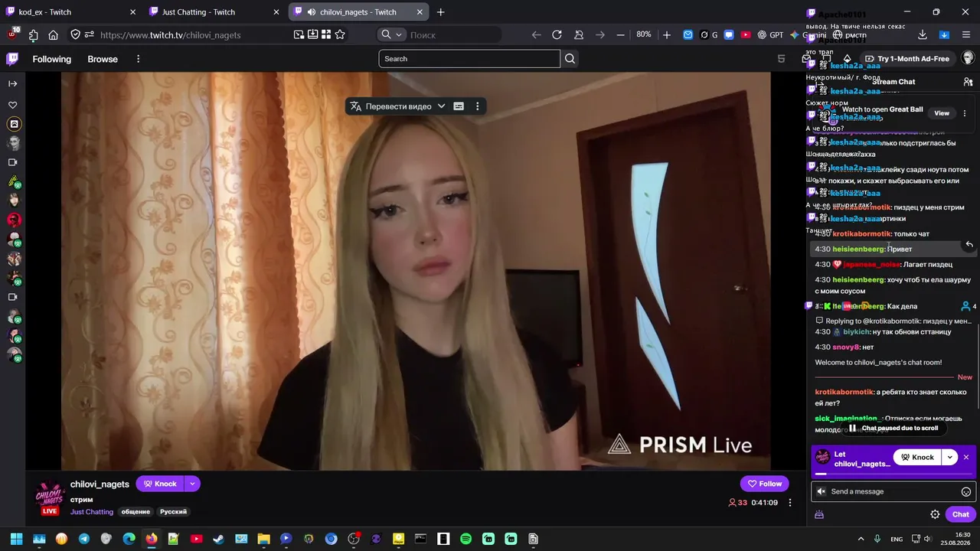Click the Русский tag

[174, 512]
